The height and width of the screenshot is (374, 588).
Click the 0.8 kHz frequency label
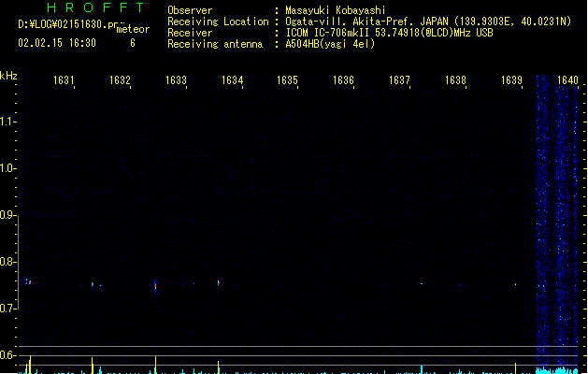pos(7,262)
